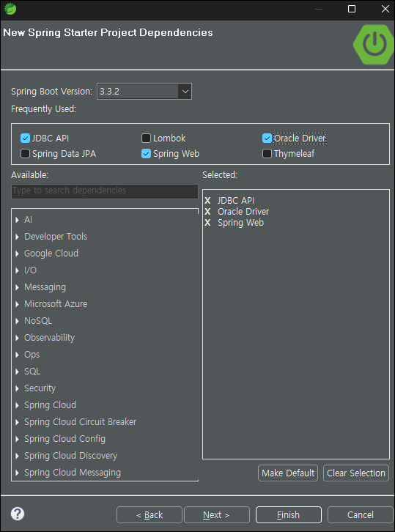Maximize the dialog window
This screenshot has height=532, width=395.
352,9
